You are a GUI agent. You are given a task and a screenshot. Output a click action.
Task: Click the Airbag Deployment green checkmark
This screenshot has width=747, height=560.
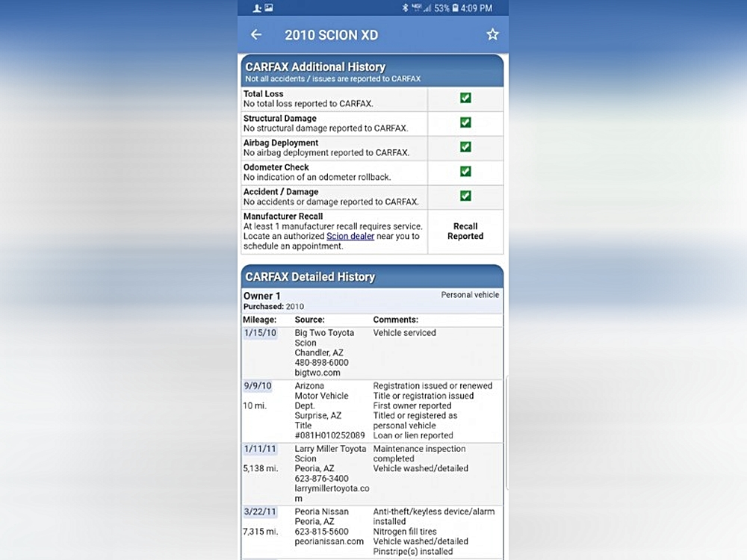point(465,147)
